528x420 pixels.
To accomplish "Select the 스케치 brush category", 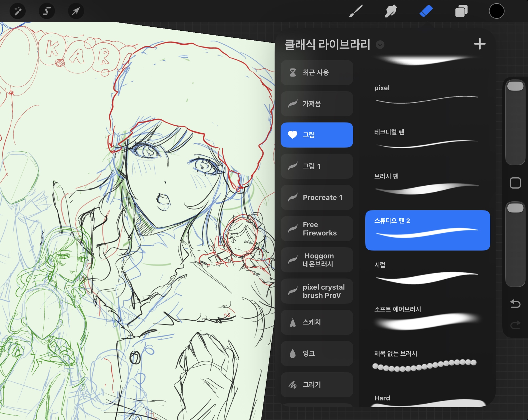I will coord(317,322).
